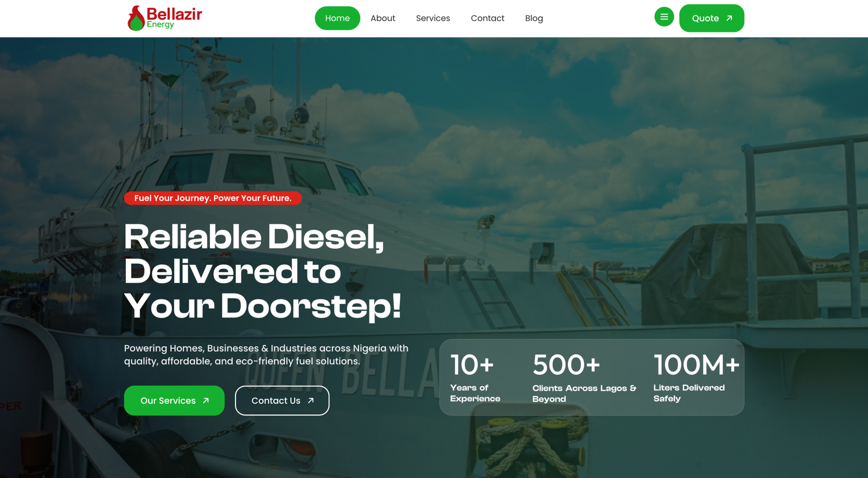Select the Home navigation tab
Screen dimensions: 868x478
coord(337,18)
